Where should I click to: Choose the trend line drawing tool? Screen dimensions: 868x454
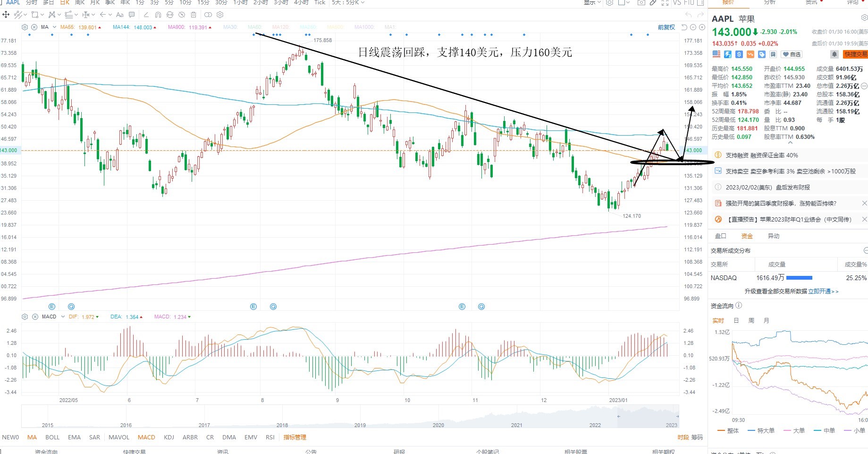coord(17,15)
